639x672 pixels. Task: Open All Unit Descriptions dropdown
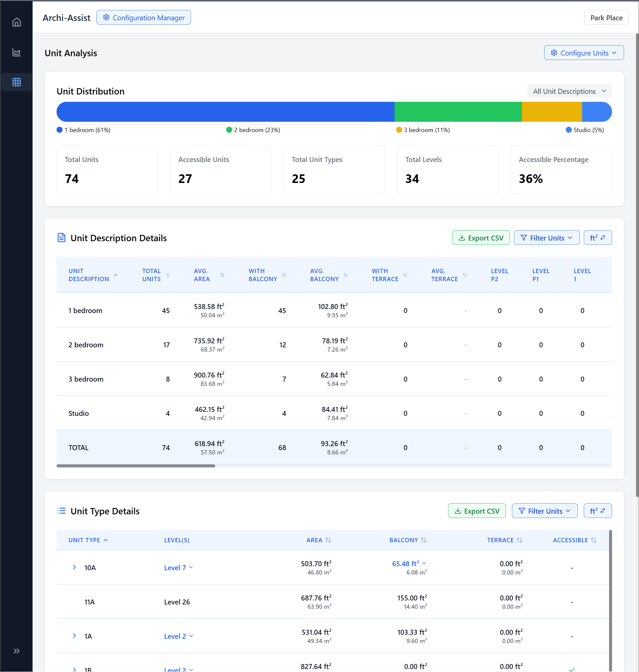coord(569,91)
